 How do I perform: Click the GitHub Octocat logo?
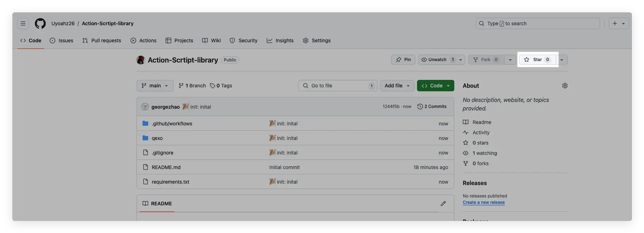pyautogui.click(x=40, y=23)
